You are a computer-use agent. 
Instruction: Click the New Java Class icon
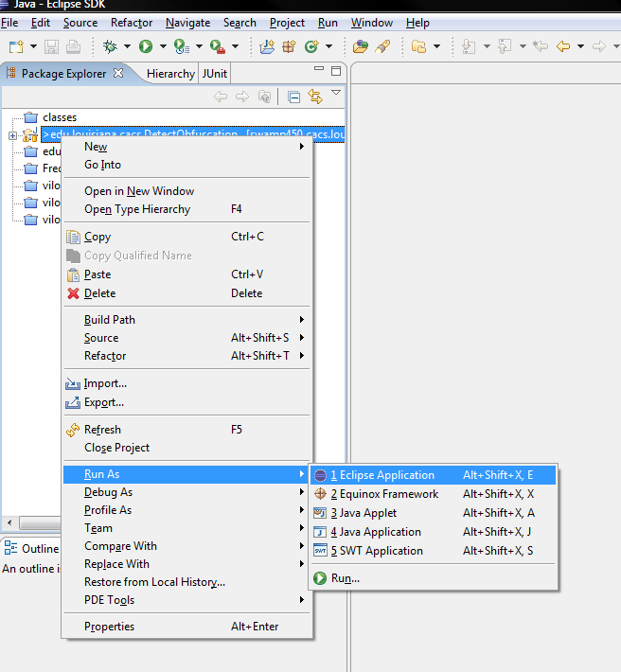tap(311, 46)
